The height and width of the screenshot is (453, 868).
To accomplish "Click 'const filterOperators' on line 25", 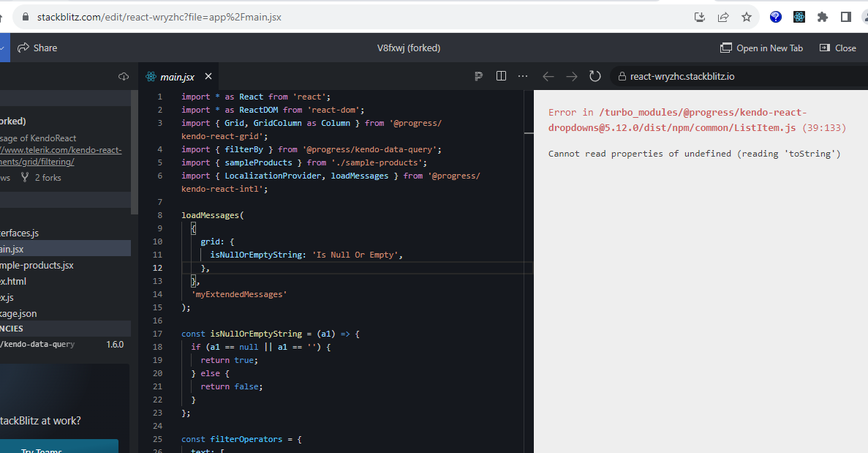I will click(x=231, y=439).
